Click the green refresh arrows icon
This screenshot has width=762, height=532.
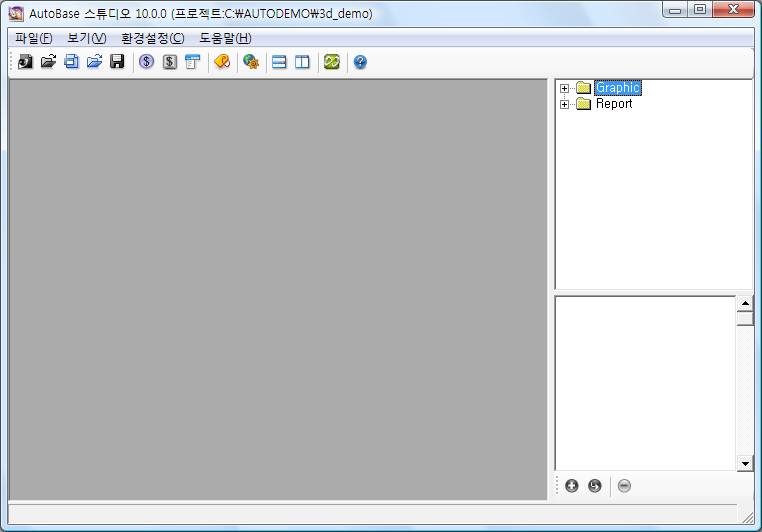(x=331, y=62)
